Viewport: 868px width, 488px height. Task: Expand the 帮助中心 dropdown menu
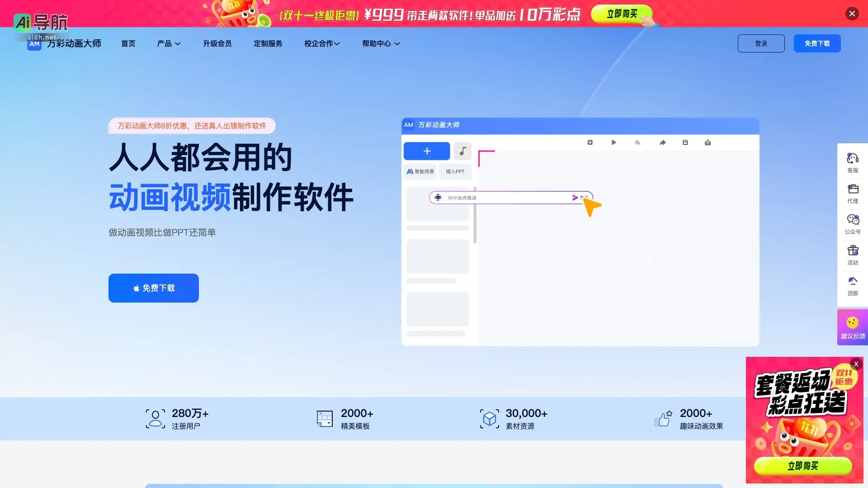point(381,43)
